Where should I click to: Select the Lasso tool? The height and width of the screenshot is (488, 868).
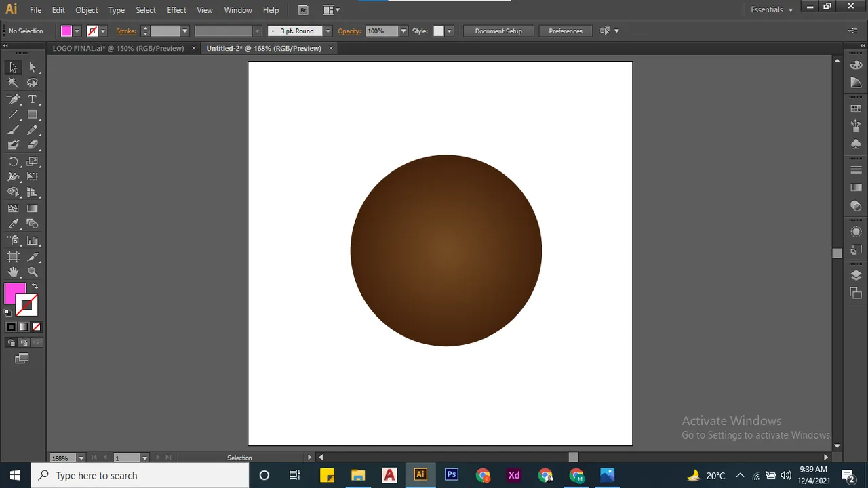point(33,83)
